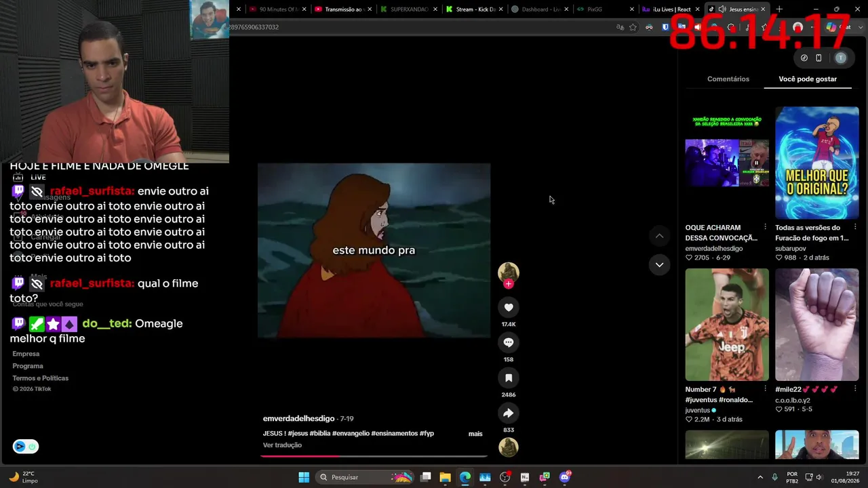Click the translate page icon in the address bar
The height and width of the screenshot is (488, 868).
coord(620,27)
